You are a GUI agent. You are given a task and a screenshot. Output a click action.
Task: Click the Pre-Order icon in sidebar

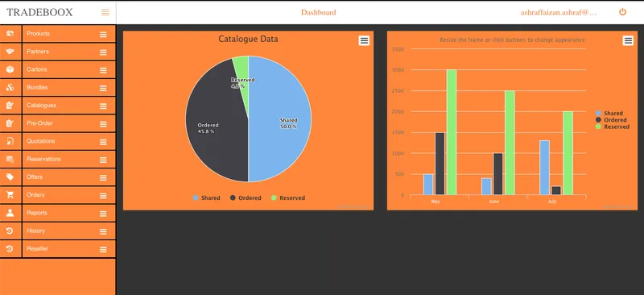pyautogui.click(x=10, y=123)
